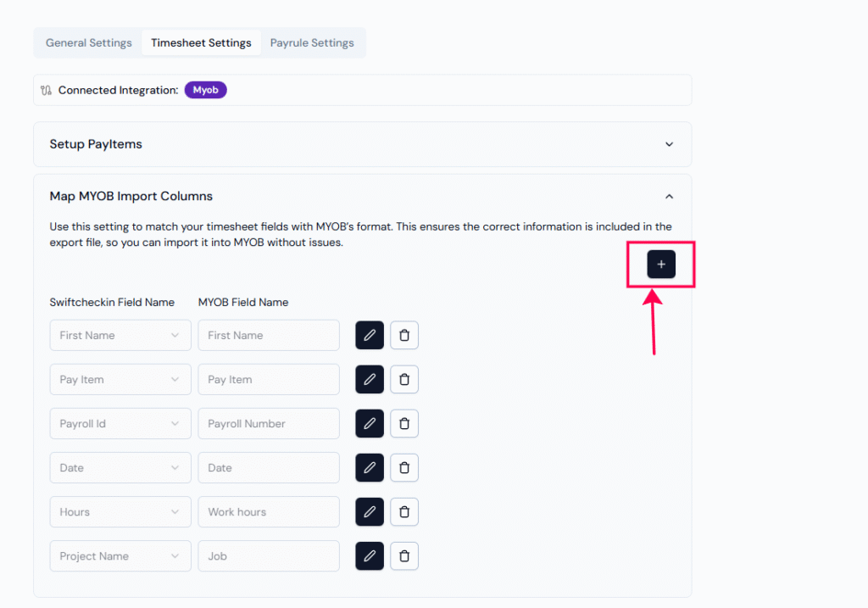The image size is (868, 608).
Task: Collapse the Map MYOB Import Columns section
Action: tap(669, 196)
